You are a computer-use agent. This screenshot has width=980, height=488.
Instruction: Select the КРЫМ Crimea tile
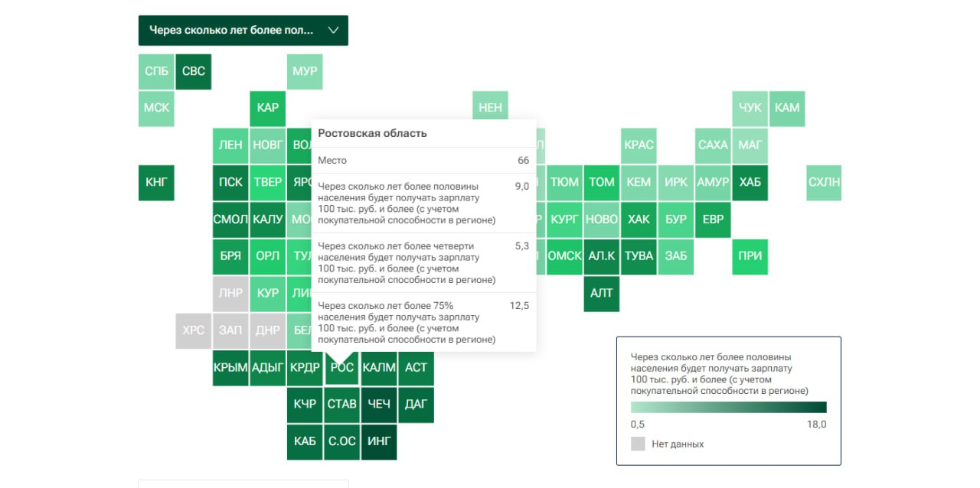pyautogui.click(x=230, y=368)
